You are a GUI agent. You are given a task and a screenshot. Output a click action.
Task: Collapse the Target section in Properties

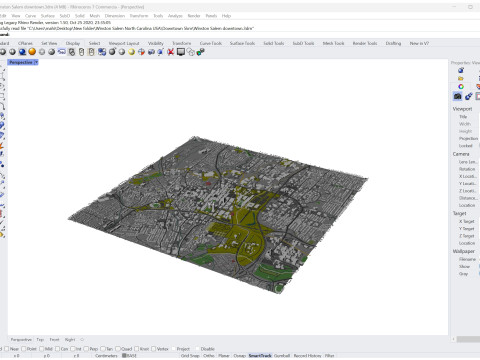point(459,213)
